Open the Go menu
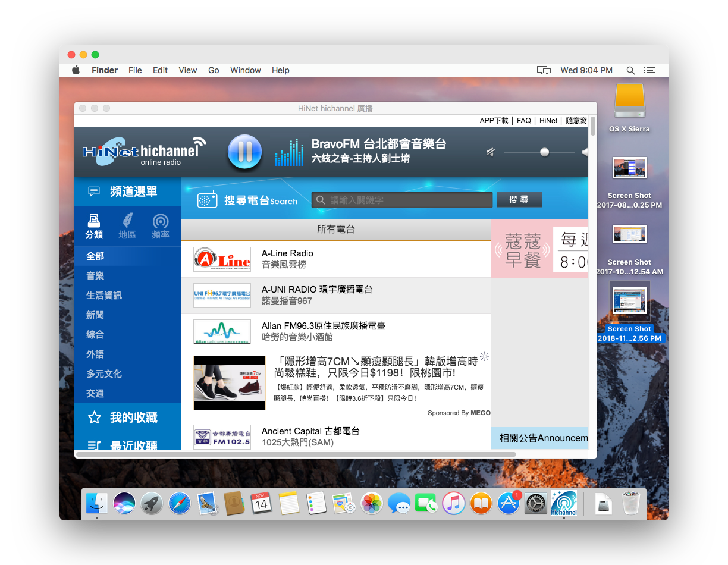Screen dimensions: 728x565 (x=214, y=70)
